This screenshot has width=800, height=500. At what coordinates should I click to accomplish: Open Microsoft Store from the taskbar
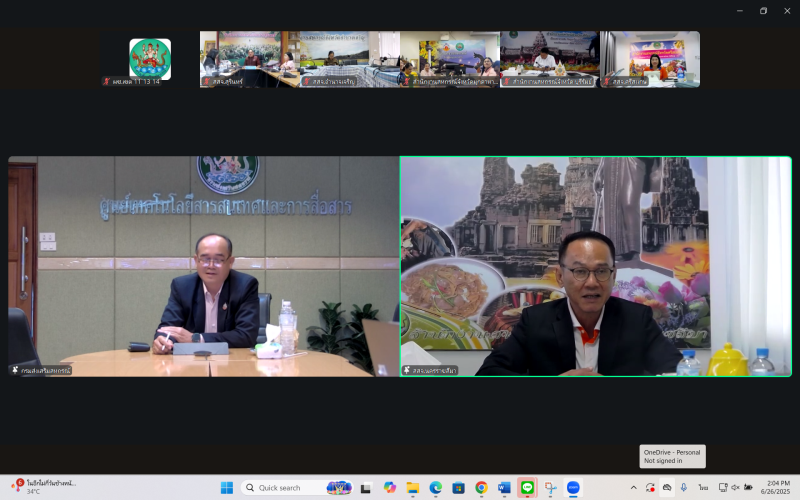[x=458, y=488]
